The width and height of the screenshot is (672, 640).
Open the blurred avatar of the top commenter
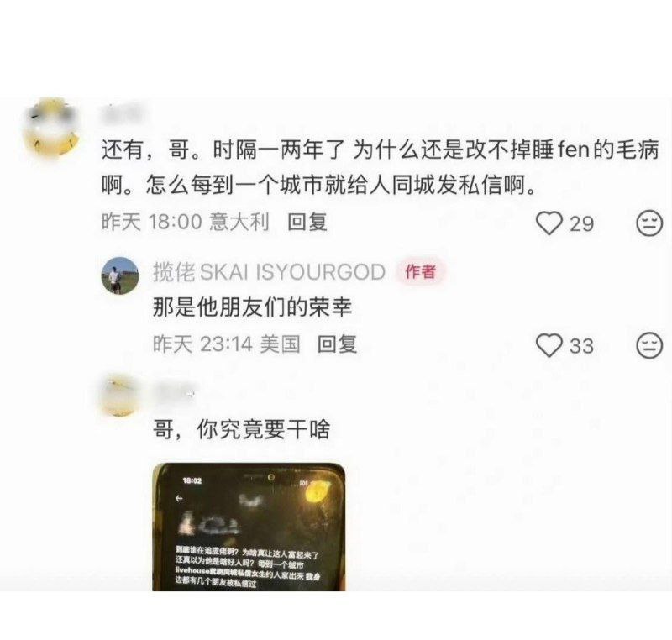(52, 128)
